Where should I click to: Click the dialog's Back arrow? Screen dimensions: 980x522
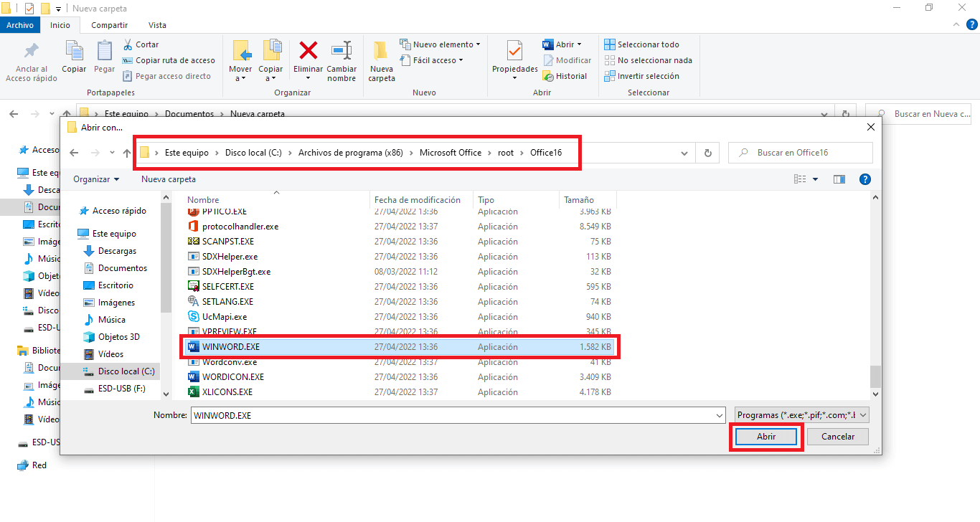[73, 153]
